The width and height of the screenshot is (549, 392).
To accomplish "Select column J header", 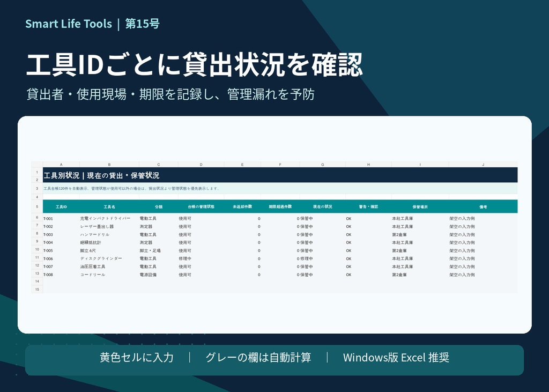I will [483, 164].
